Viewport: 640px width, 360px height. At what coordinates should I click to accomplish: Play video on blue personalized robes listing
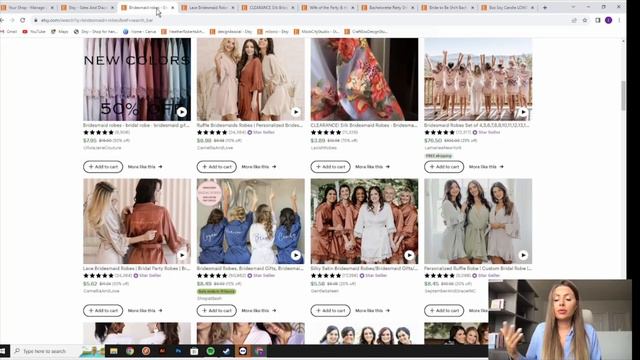[x=296, y=255]
